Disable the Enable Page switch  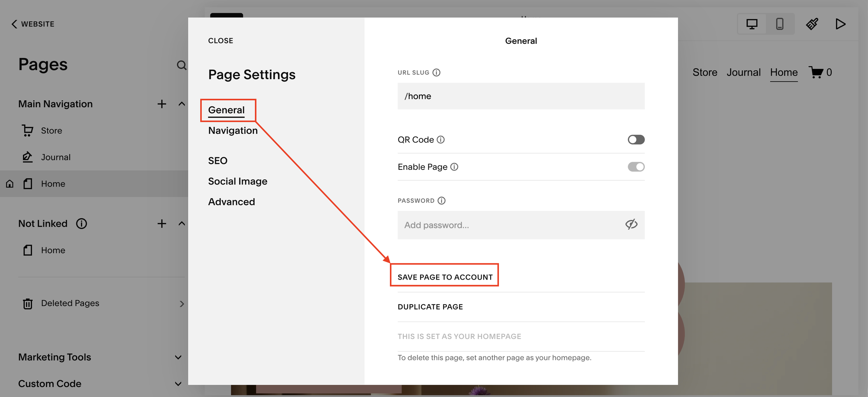[636, 167]
